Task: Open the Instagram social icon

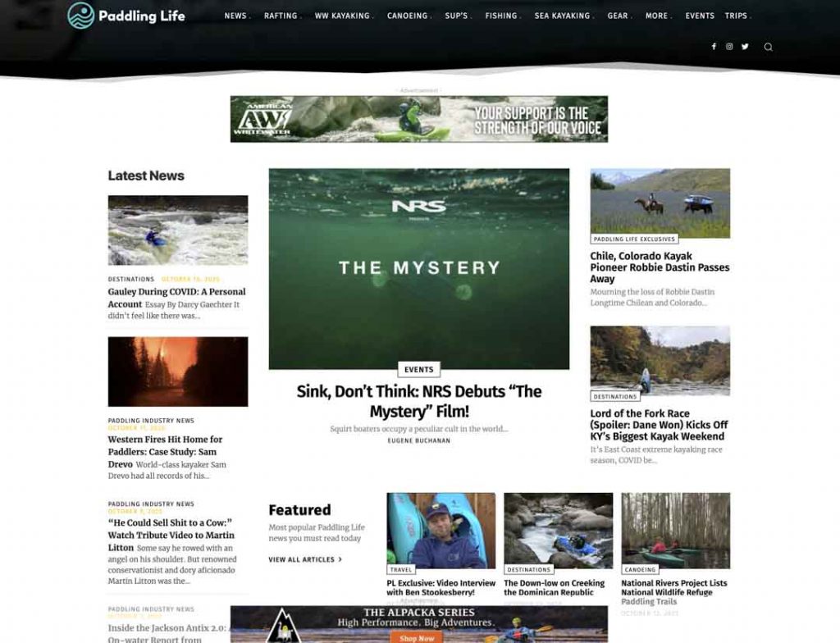Action: click(729, 47)
